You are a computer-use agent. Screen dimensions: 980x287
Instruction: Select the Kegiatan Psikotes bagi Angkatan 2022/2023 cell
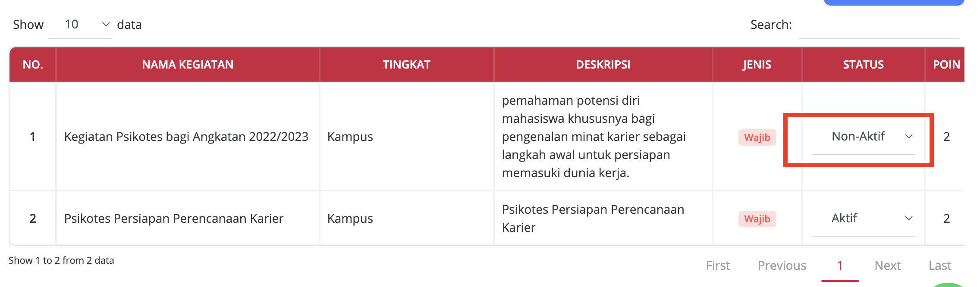[x=186, y=137]
